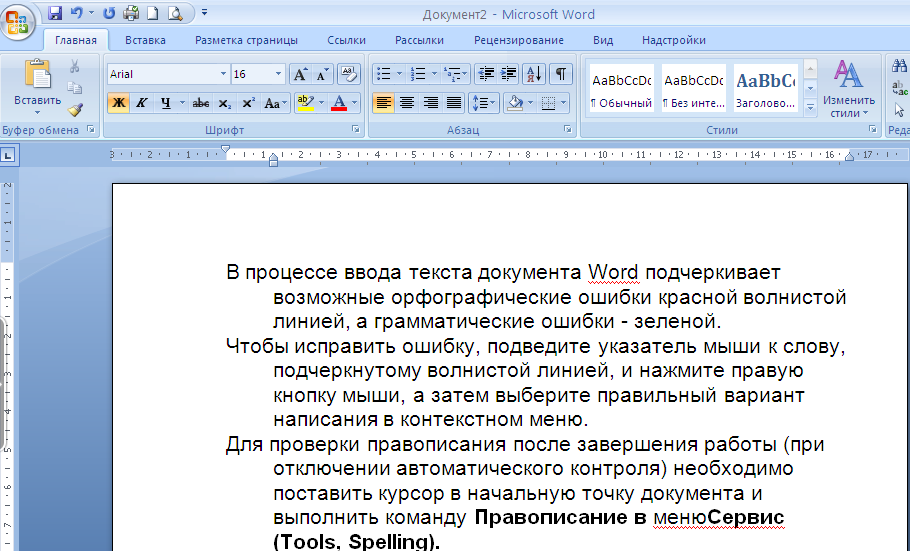Open Изменить стили change styles

coord(848,88)
